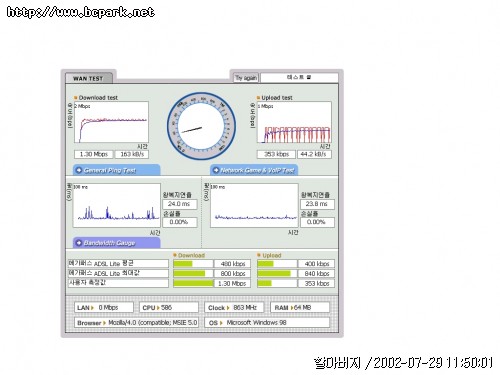
Task: Click the orange Download test bullet icon
Action: pyautogui.click(x=76, y=98)
